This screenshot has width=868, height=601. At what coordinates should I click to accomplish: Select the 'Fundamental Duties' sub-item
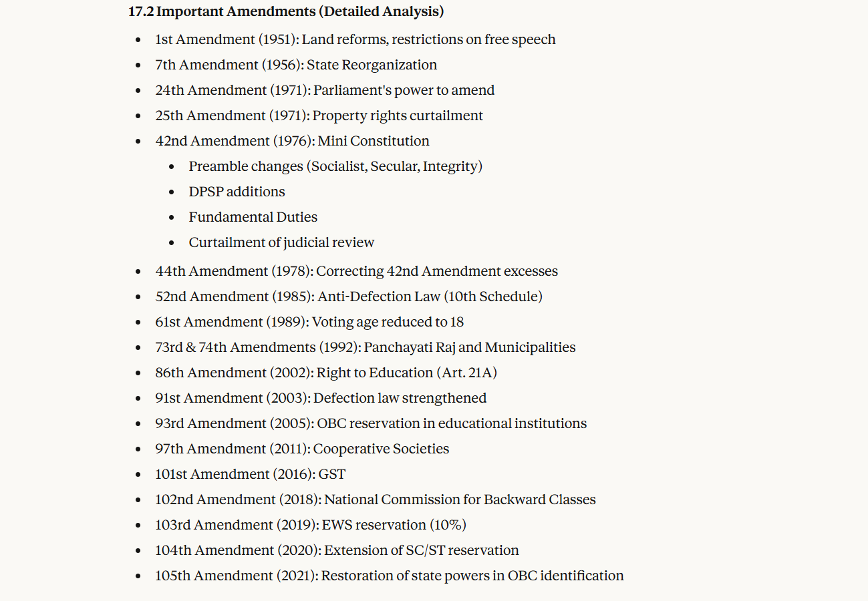click(x=253, y=217)
